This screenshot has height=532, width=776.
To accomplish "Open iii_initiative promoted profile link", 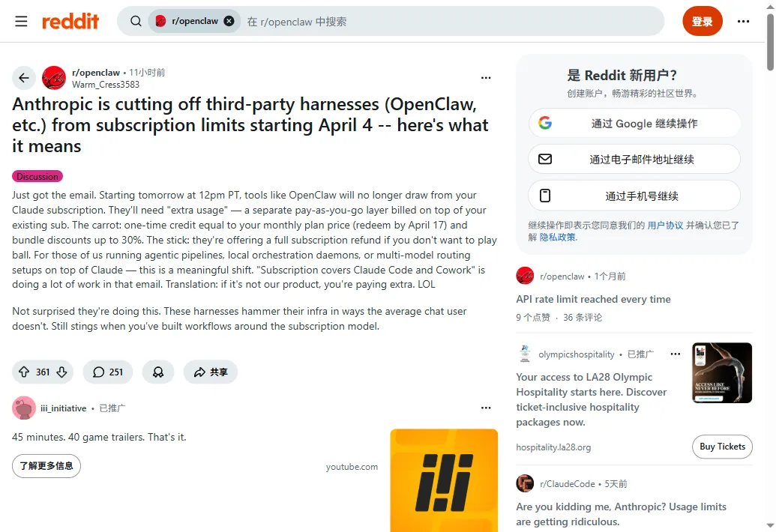I will [x=63, y=408].
